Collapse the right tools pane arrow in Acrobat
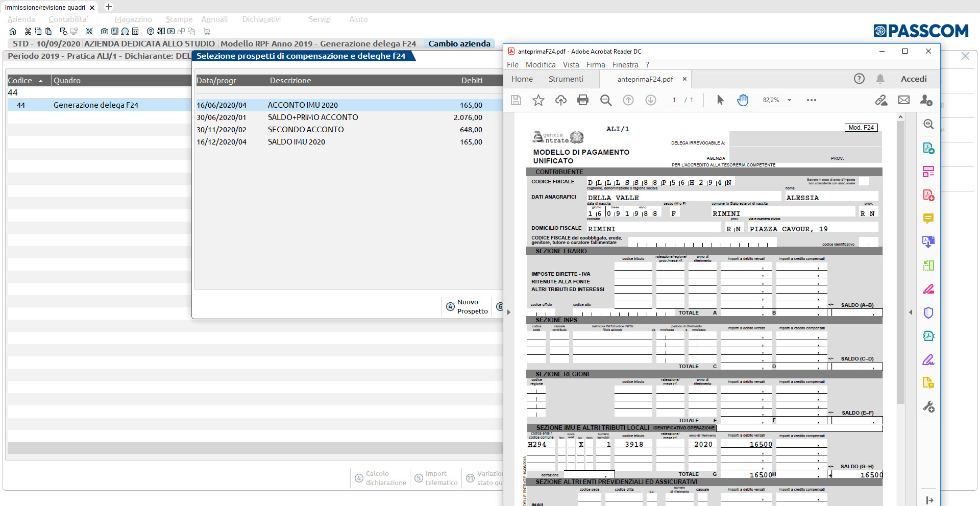980x506 pixels. [911, 312]
